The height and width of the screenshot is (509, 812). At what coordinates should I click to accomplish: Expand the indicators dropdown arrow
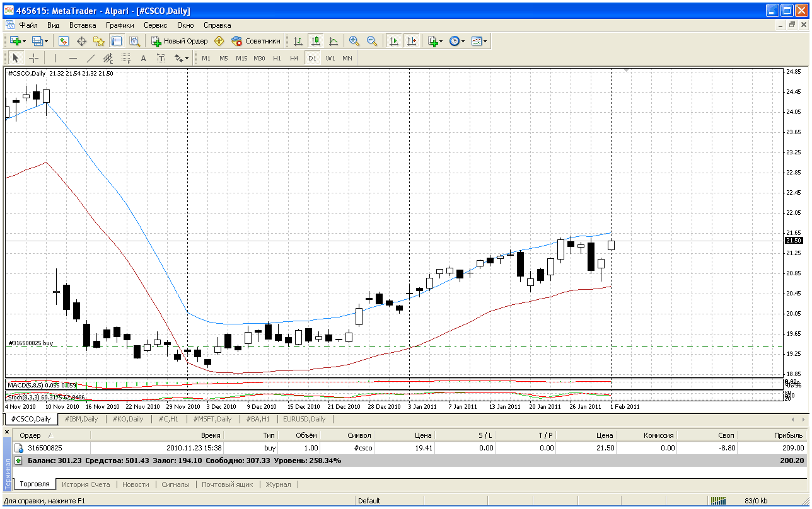(x=441, y=41)
